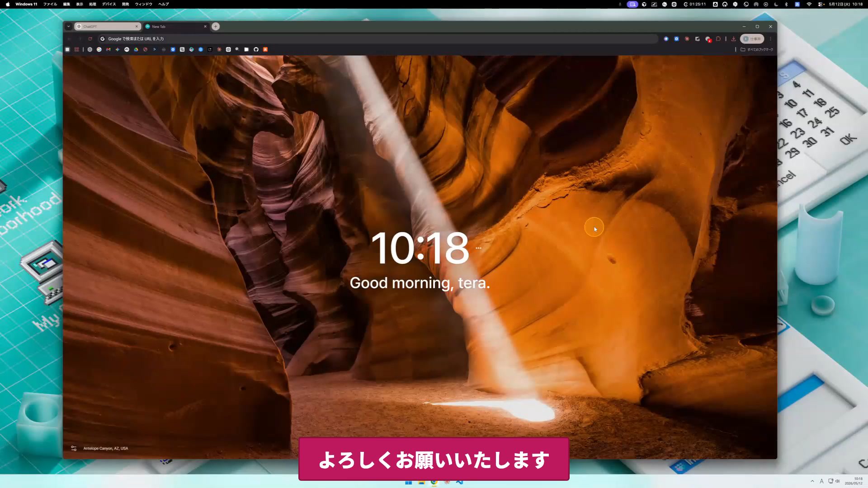Open the ヘルプ menu
The image size is (868, 488).
coord(164,4)
